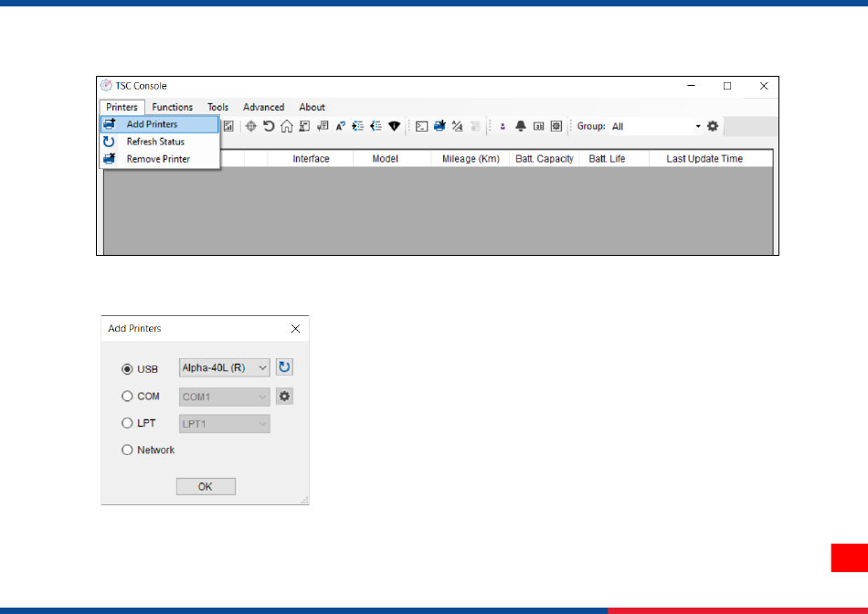Click the Last Update Time column header
This screenshot has width=868, height=614.
click(711, 159)
